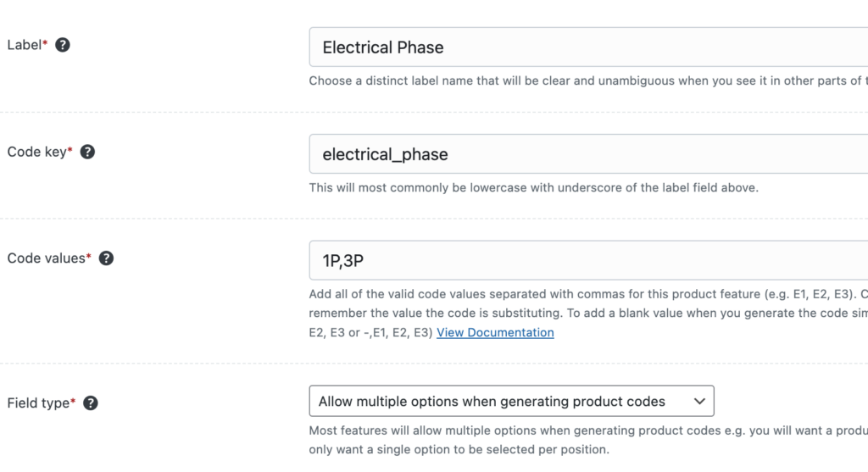This screenshot has width=868, height=472.
Task: Expand the chevron arrow of Field type select
Action: click(x=699, y=402)
